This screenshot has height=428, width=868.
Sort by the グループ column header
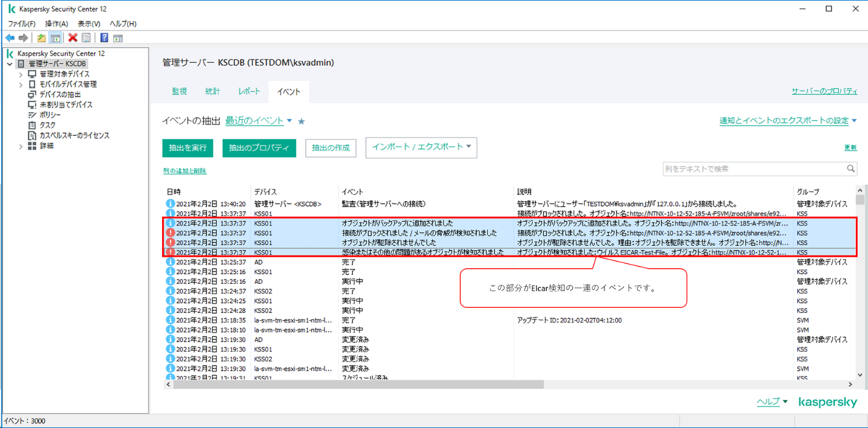pyautogui.click(x=808, y=192)
